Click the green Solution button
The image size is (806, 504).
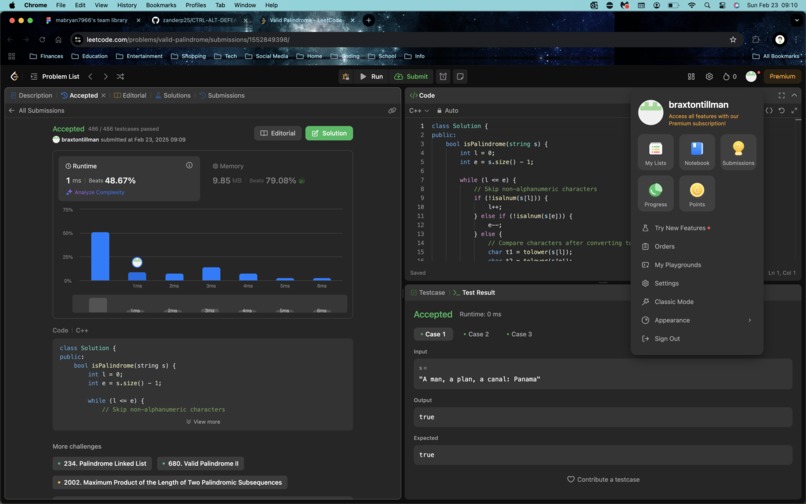point(329,133)
